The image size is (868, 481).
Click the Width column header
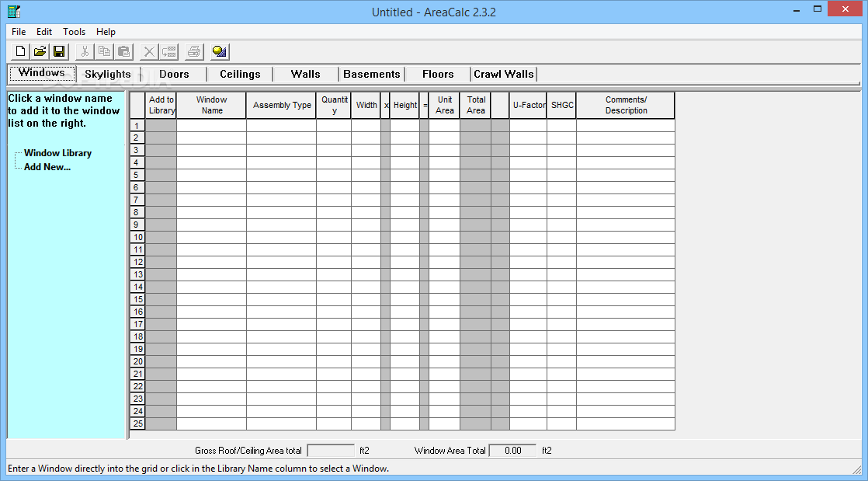click(366, 105)
